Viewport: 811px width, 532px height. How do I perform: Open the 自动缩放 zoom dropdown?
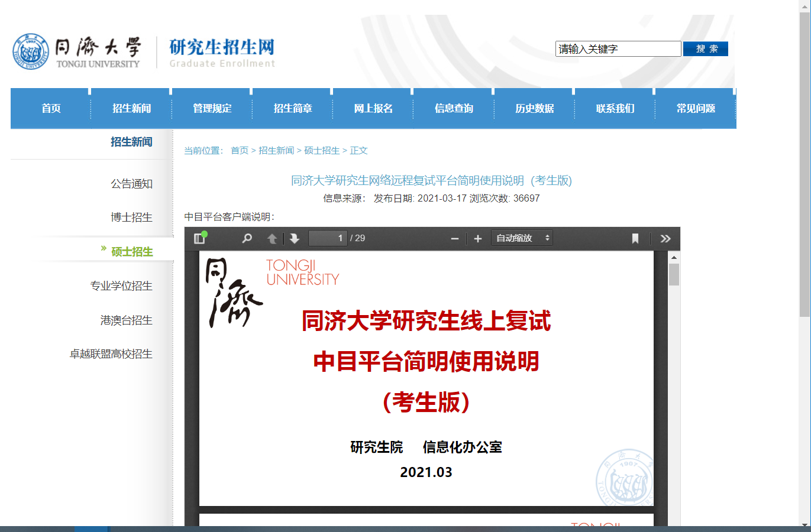click(x=522, y=238)
